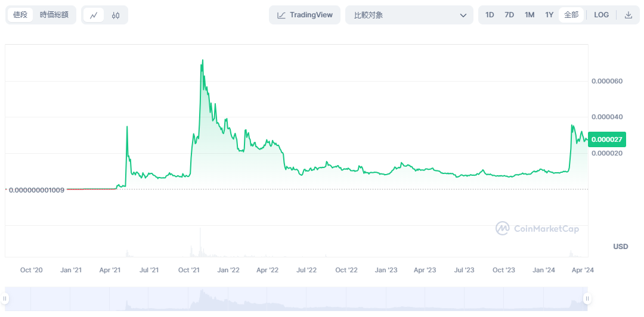This screenshot has width=644, height=317.
Task: Click the CoinMarketCap watermark logo
Action: click(x=537, y=228)
